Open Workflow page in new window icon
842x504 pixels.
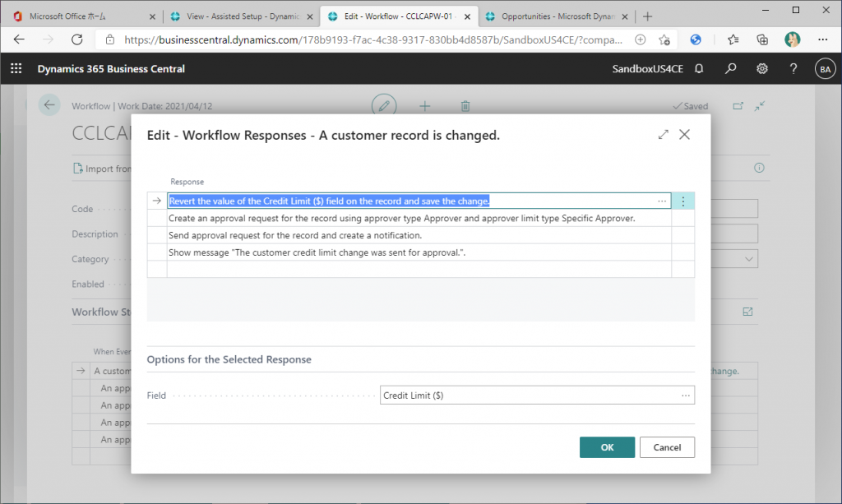[738, 106]
